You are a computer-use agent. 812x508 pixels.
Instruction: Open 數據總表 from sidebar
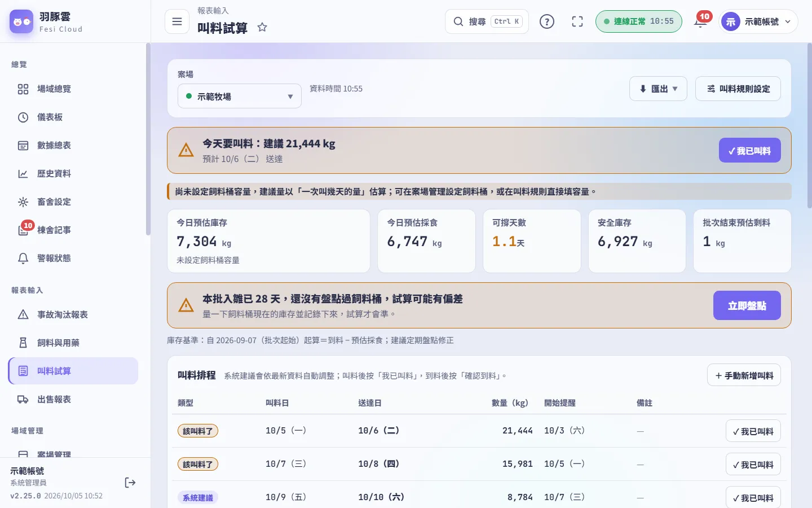coord(73,145)
